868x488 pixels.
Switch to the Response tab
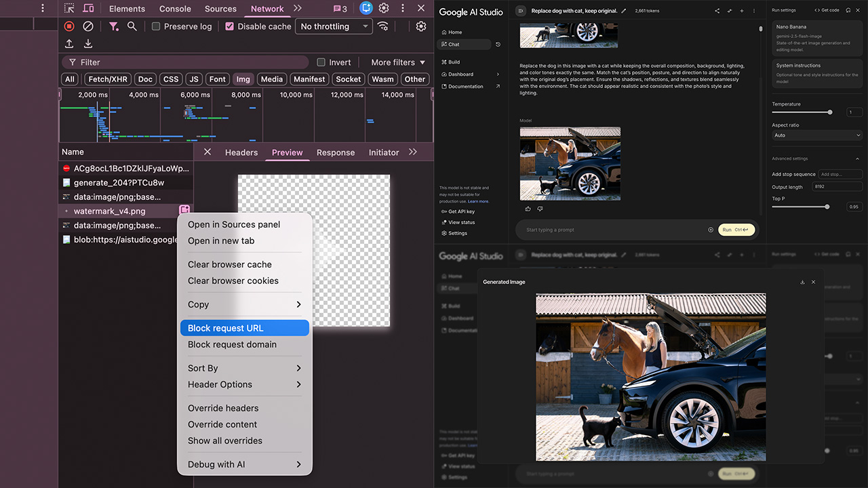[336, 152]
